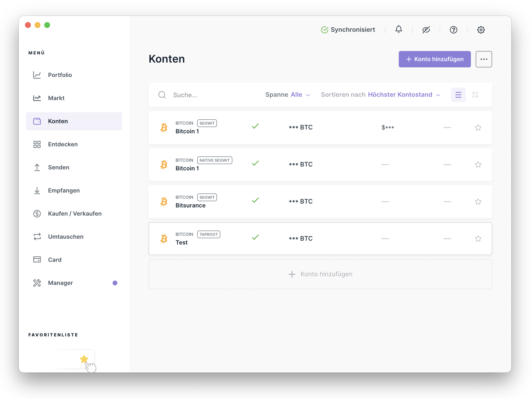
Task: Open the settings gear icon
Action: click(481, 30)
